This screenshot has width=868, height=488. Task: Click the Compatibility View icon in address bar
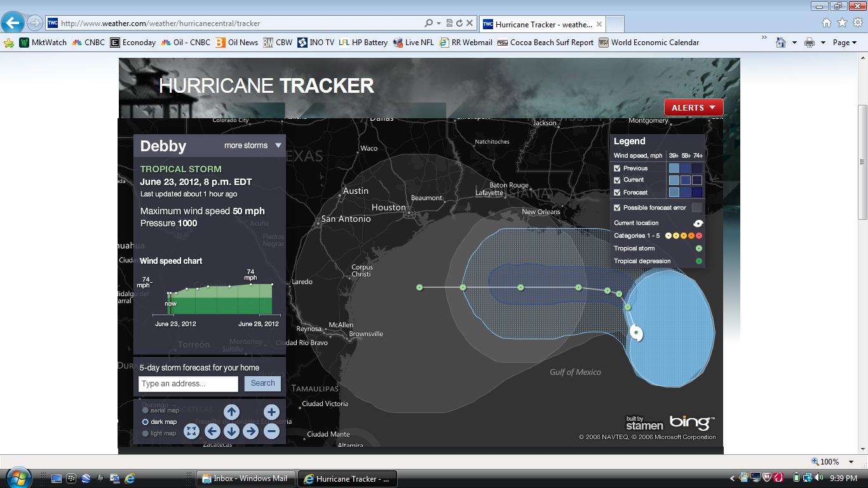pos(449,24)
